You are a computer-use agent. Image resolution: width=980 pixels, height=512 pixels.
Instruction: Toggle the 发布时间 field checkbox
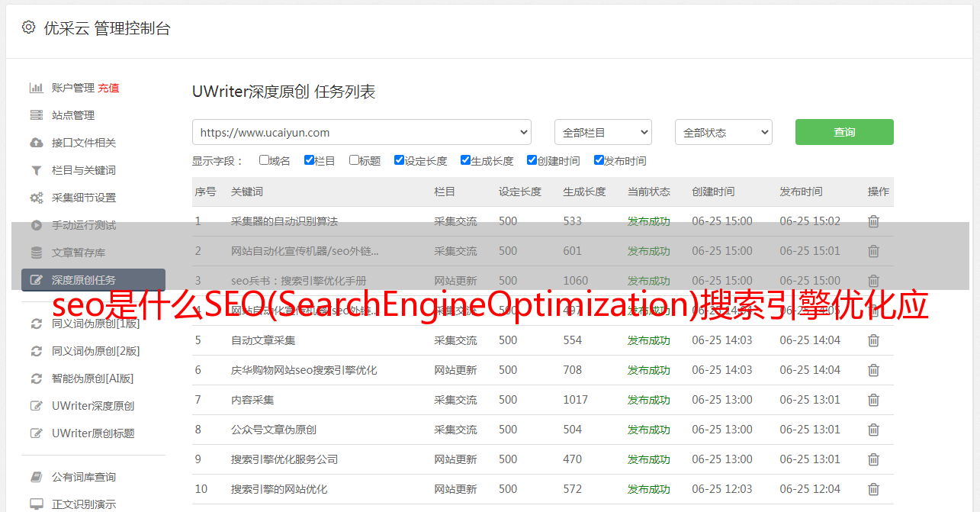tap(599, 160)
